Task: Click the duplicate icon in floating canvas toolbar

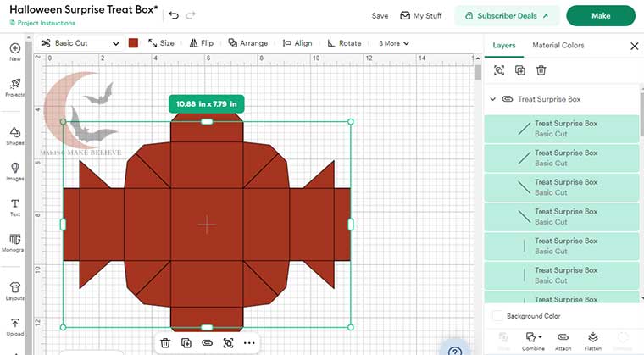Action: point(186,342)
